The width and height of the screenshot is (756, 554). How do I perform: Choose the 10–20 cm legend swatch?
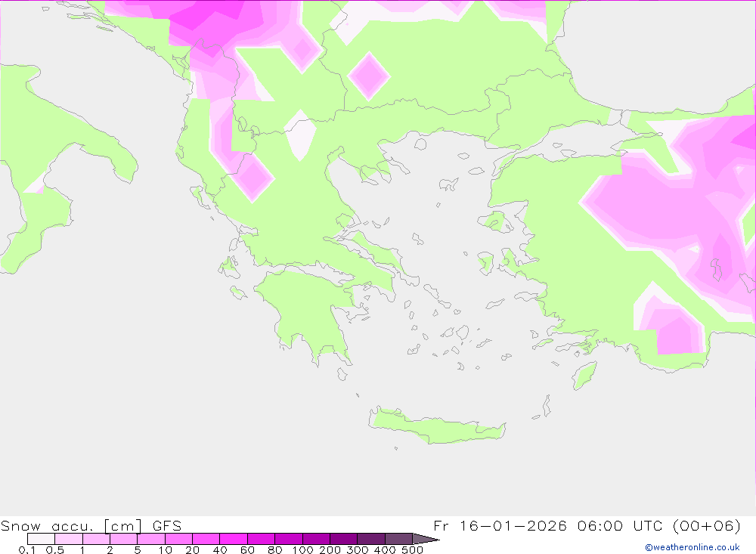(179, 539)
